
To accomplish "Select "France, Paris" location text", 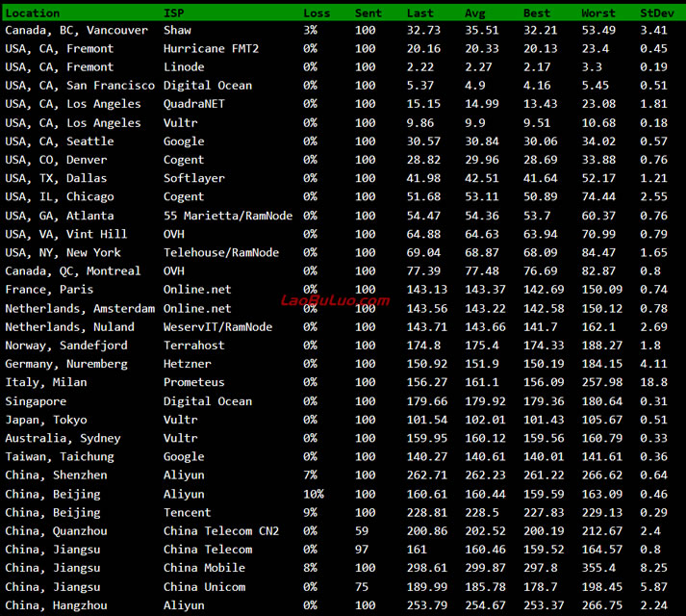I will [x=49, y=289].
